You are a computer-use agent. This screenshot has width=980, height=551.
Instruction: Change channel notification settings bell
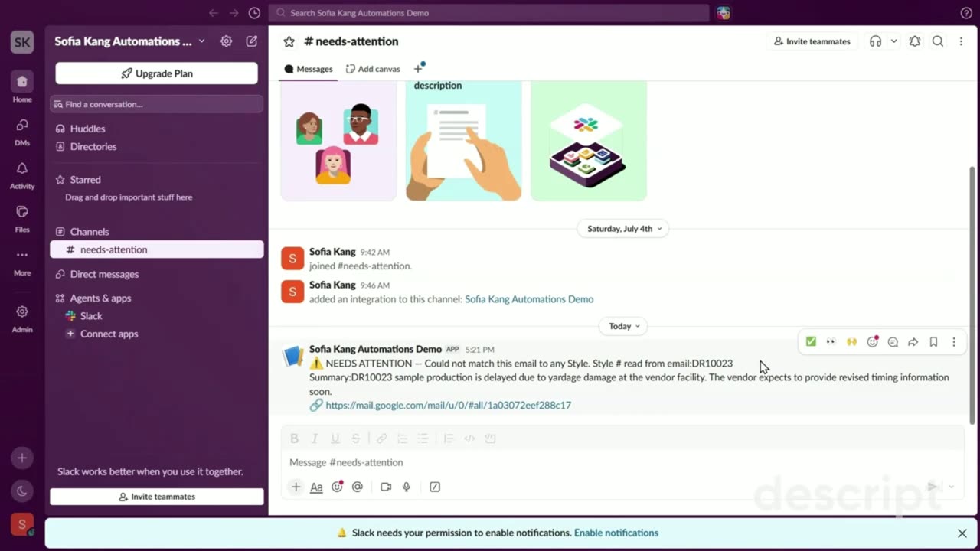(915, 41)
